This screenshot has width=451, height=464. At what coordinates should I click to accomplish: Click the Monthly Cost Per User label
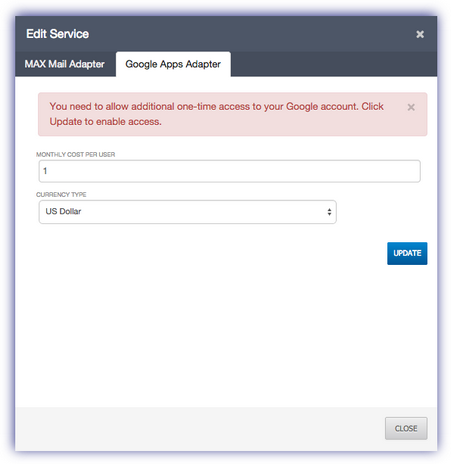click(x=76, y=155)
